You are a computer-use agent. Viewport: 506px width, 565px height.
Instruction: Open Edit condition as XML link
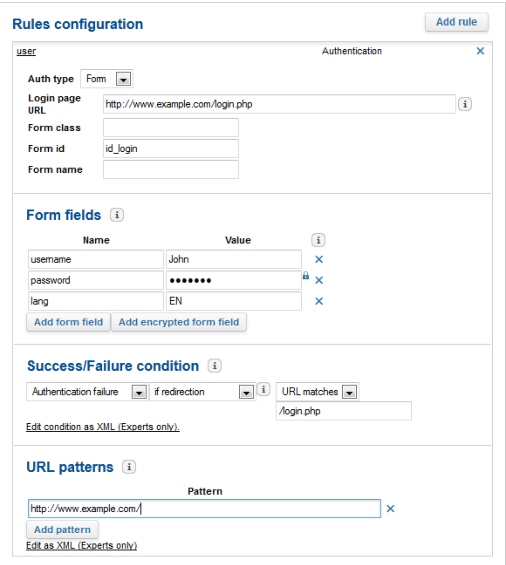tap(103, 427)
